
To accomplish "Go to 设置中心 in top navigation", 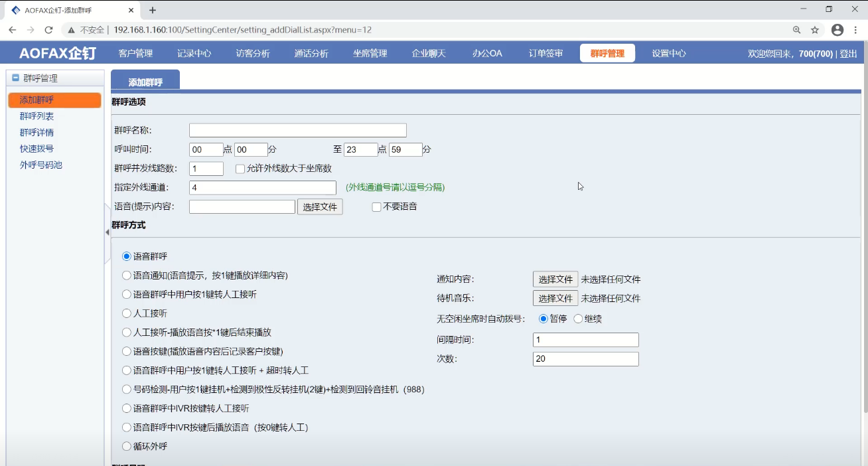I will (x=668, y=53).
